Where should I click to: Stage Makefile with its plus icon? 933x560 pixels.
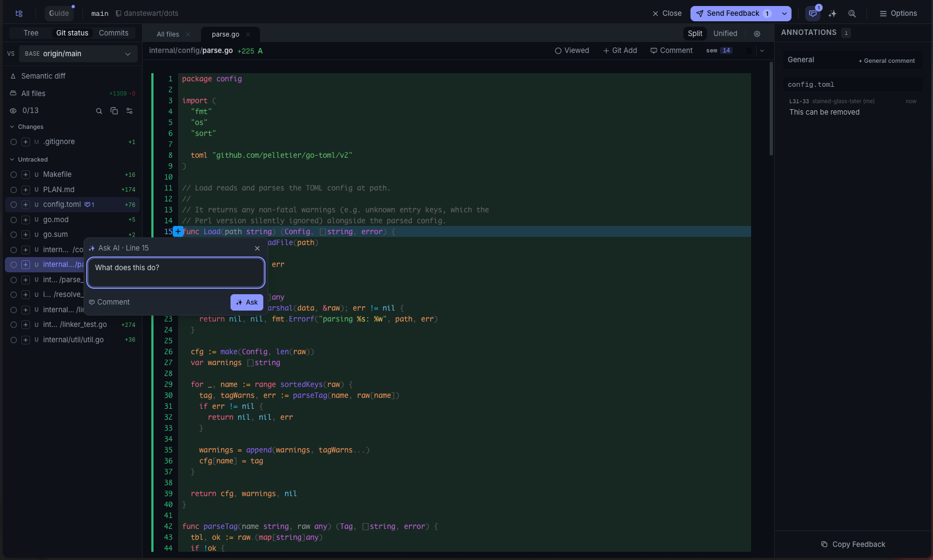pos(26,175)
